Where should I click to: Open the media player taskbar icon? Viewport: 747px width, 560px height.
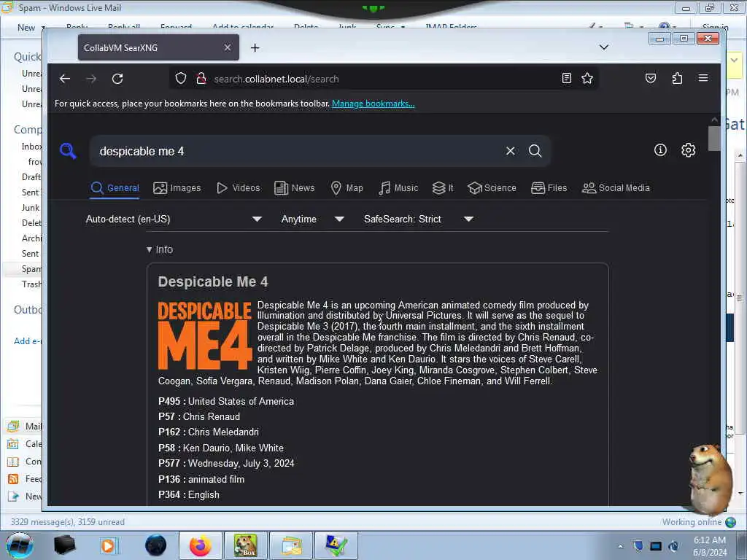[x=109, y=545]
